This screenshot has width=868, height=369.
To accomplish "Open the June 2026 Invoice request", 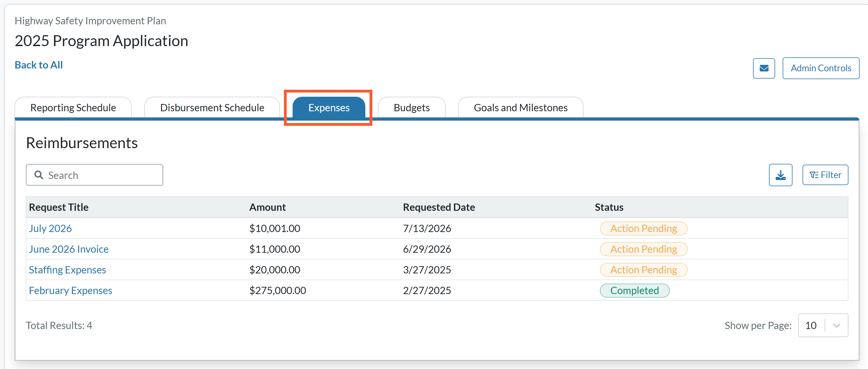I will (x=69, y=249).
